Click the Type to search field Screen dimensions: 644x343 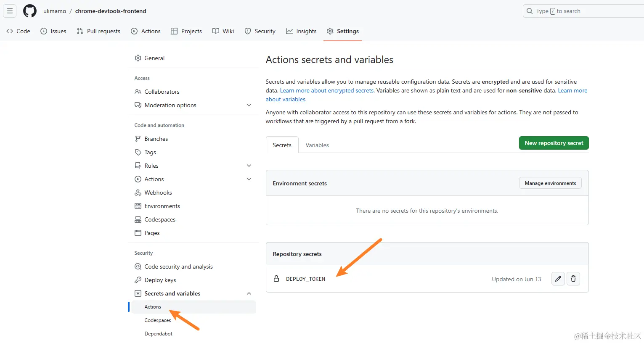(585, 11)
